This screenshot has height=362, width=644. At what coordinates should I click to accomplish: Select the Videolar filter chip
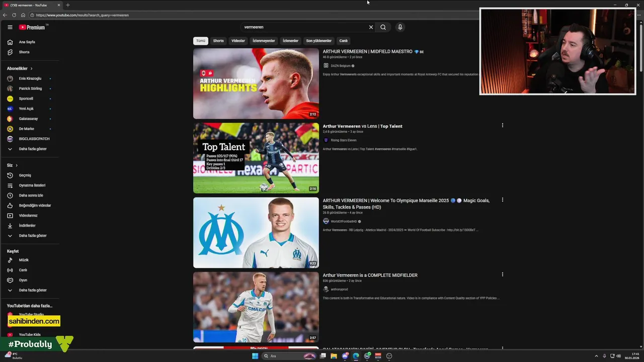point(238,41)
